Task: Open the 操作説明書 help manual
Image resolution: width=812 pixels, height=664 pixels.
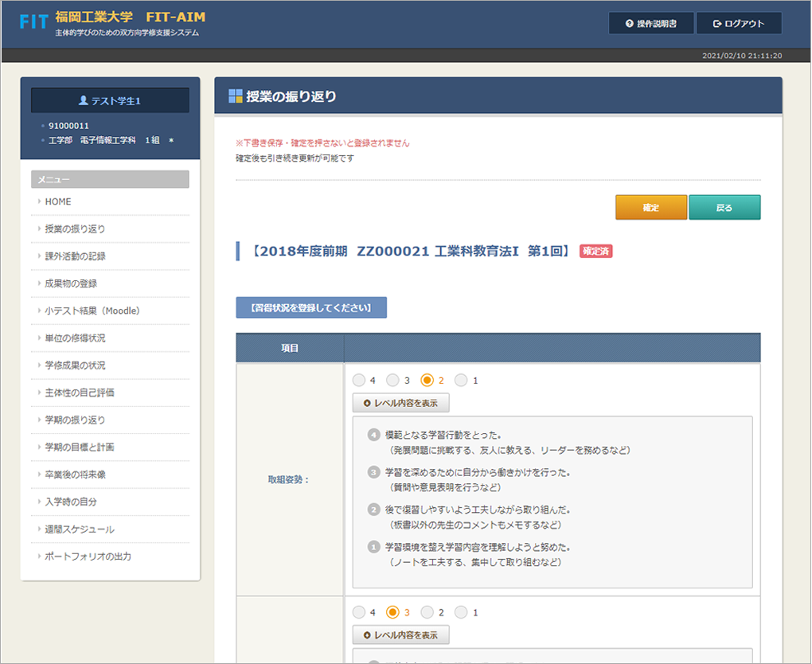Action: 650,24
